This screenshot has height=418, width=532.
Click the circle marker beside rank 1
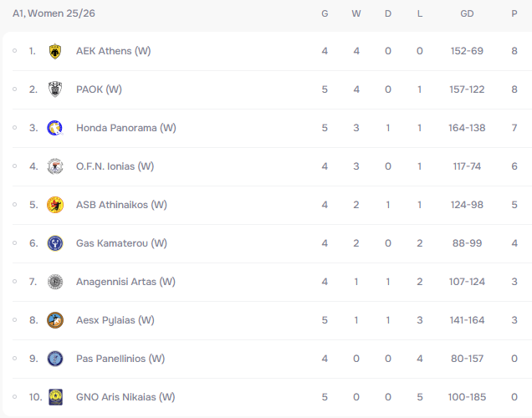pyautogui.click(x=14, y=51)
